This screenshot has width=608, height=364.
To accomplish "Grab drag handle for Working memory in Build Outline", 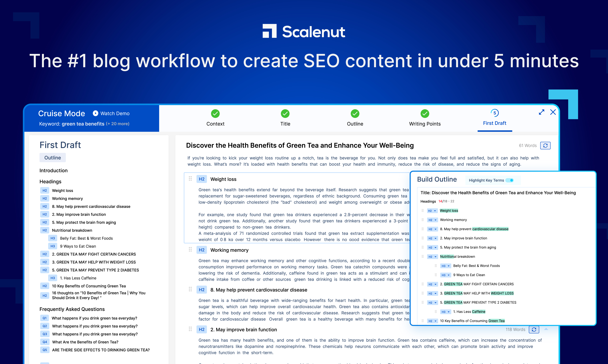I will pyautogui.click(x=422, y=220).
